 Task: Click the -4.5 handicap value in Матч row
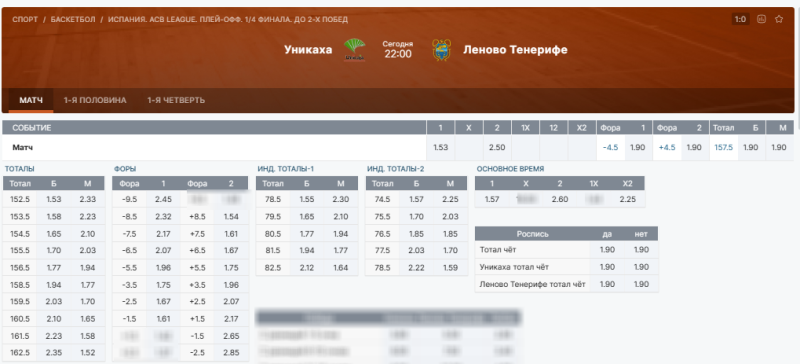(611, 148)
